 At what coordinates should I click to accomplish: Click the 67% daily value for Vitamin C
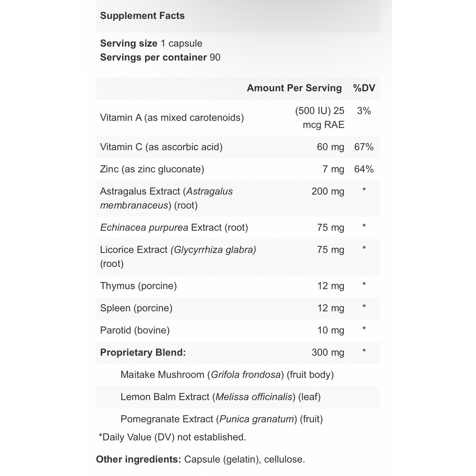coord(364,147)
